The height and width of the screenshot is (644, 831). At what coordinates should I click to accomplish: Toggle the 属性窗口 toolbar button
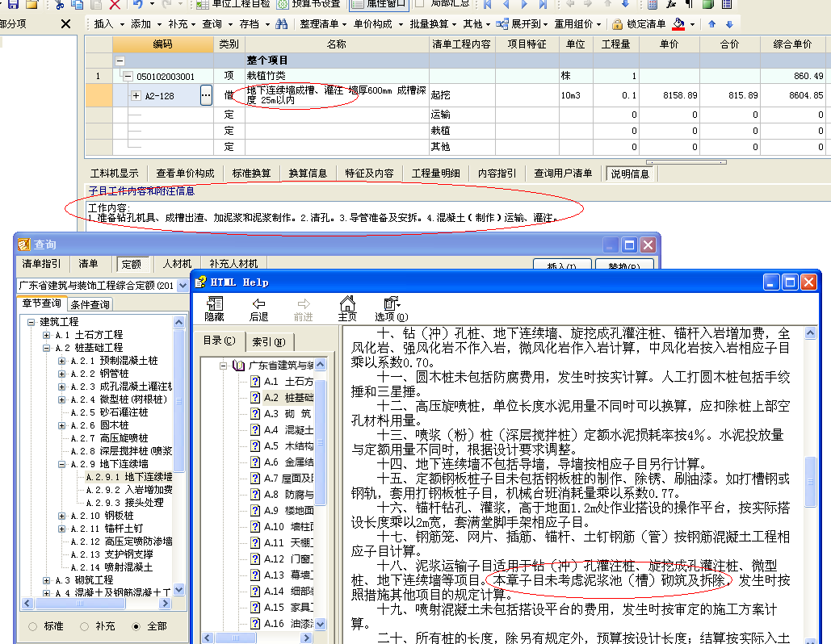click(x=380, y=4)
